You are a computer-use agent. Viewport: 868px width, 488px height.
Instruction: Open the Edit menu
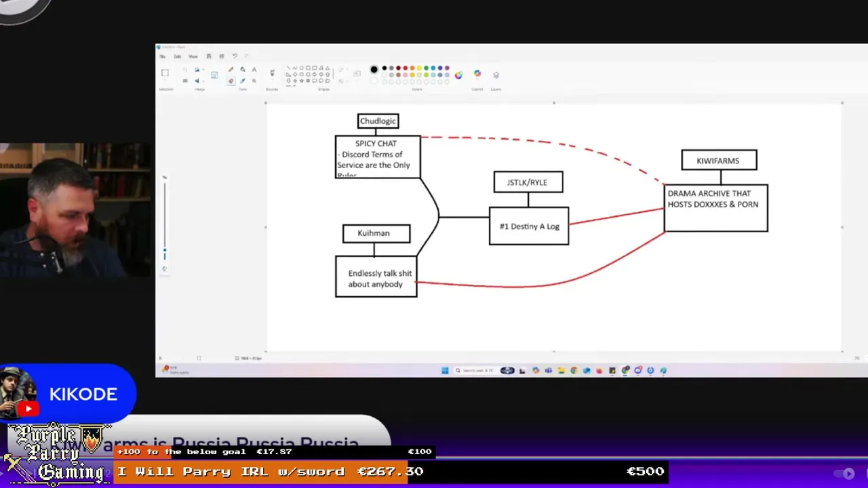coord(177,56)
